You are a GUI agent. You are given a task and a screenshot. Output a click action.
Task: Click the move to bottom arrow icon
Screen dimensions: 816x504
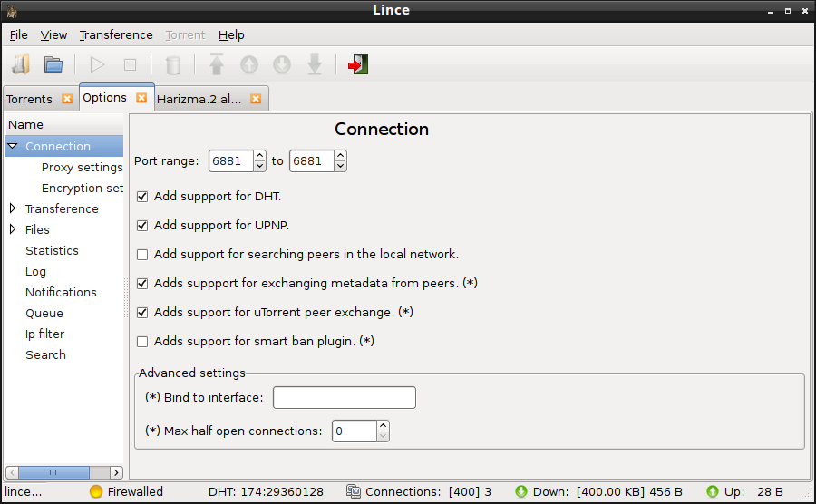315,65
